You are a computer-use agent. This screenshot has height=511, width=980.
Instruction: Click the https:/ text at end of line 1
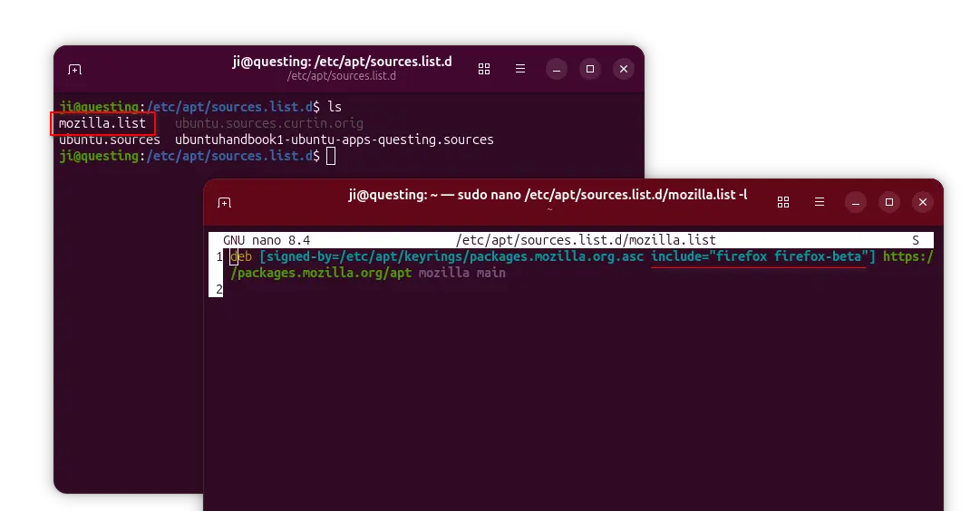point(908,256)
